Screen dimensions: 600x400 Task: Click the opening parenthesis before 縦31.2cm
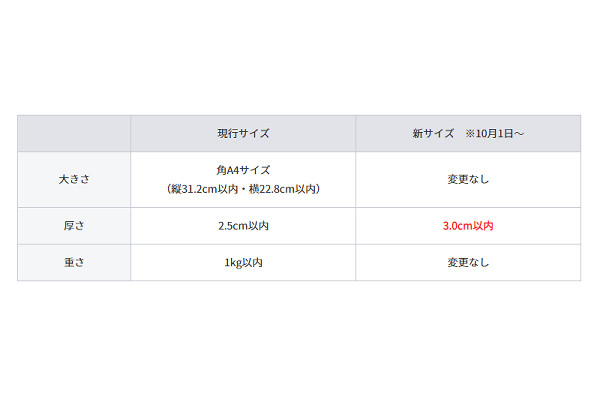tap(169, 189)
